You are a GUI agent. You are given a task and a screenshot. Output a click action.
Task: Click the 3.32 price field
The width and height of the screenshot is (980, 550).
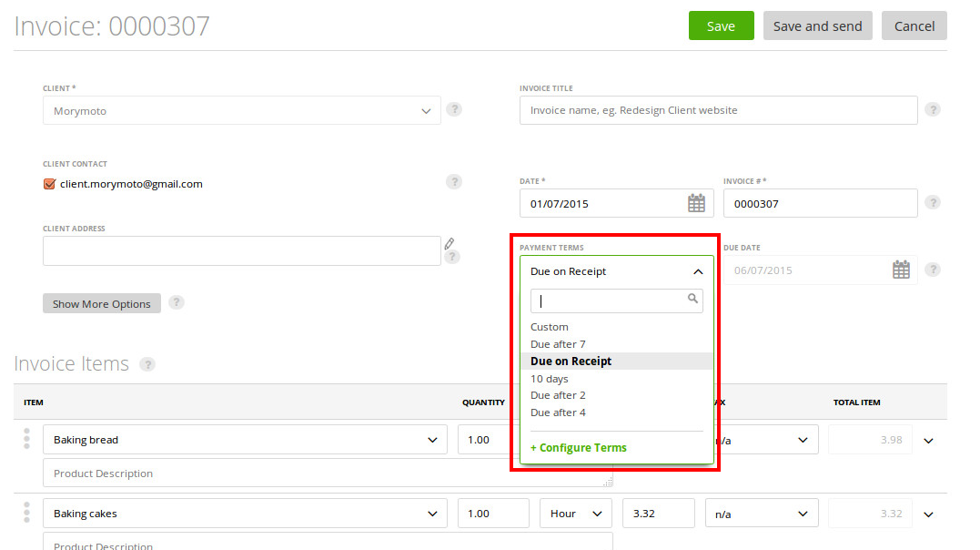point(658,513)
